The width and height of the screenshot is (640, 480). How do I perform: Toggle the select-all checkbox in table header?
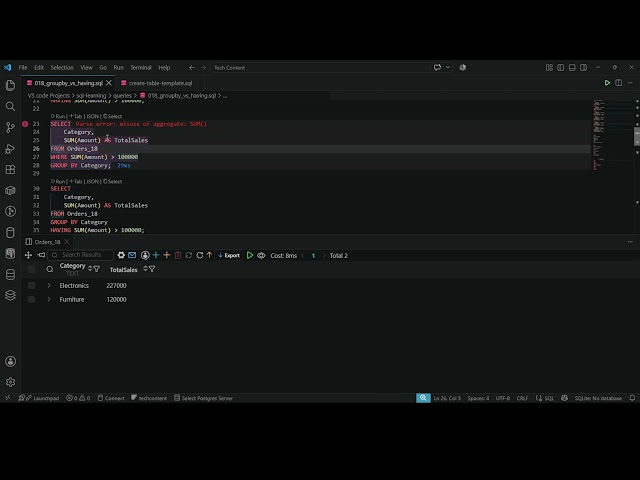31,269
